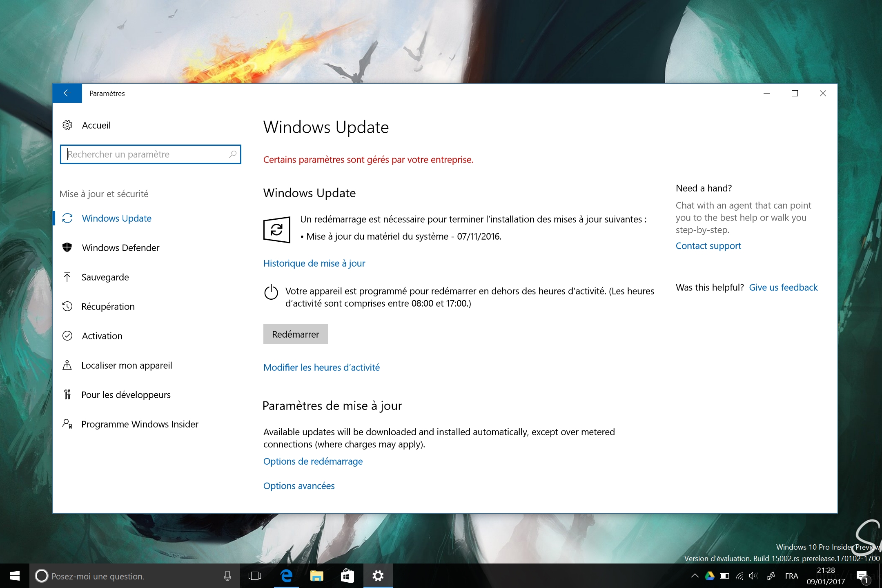
Task: Focus the Rechercher un paramètre field
Action: [150, 154]
